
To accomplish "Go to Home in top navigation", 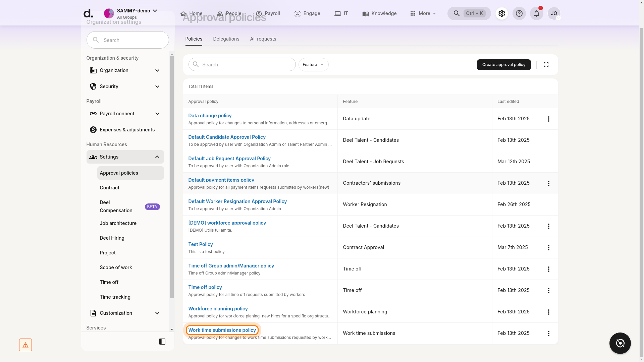I will (x=191, y=13).
